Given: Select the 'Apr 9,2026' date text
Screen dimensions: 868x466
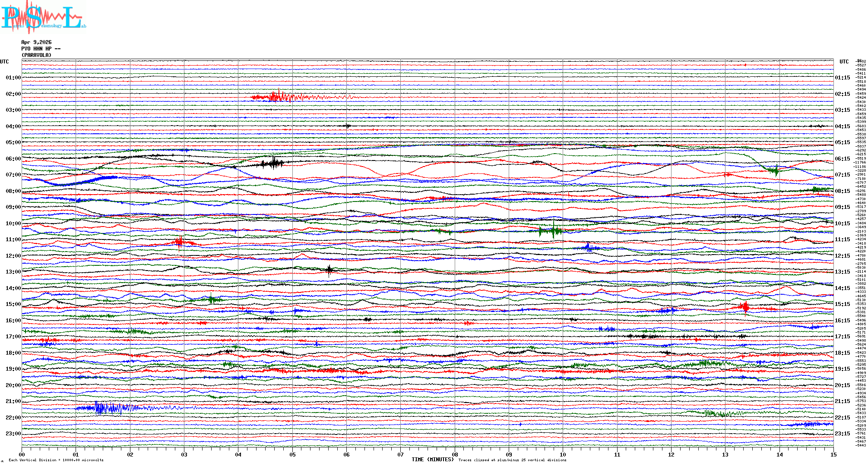Looking at the screenshot, I should tap(36, 42).
